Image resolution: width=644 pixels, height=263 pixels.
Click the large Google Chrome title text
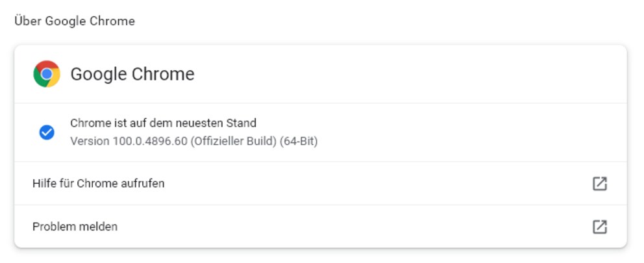coord(132,75)
